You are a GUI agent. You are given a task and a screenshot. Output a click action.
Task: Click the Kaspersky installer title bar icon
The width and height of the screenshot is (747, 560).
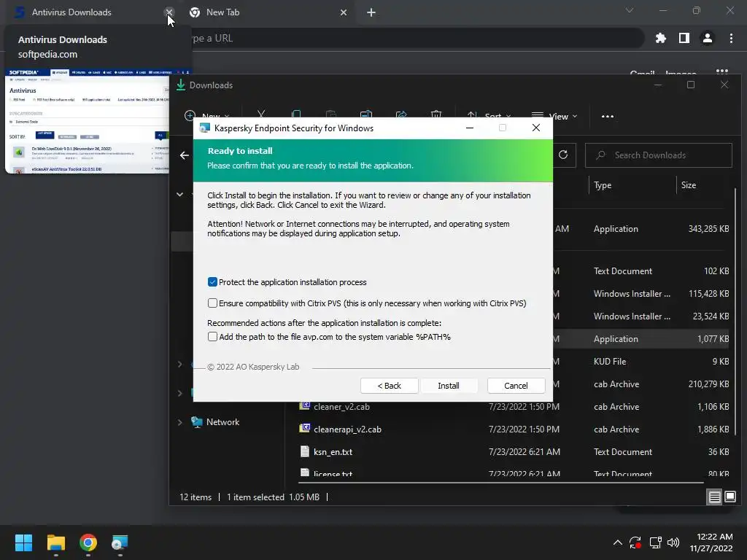click(x=205, y=128)
